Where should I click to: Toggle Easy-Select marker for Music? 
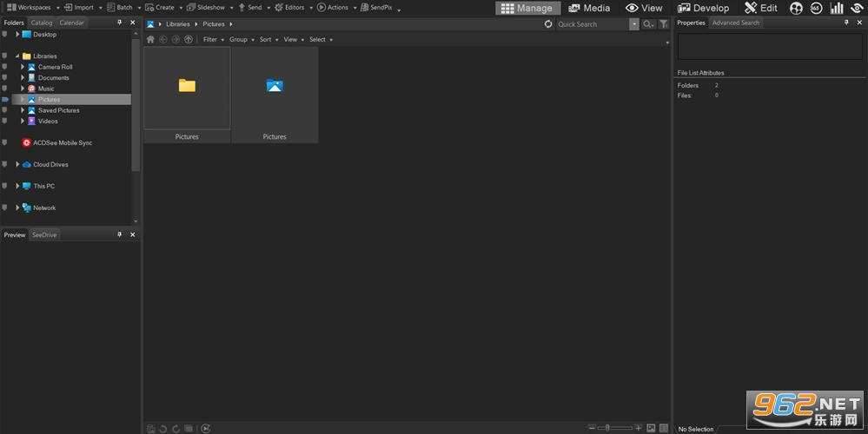5,89
